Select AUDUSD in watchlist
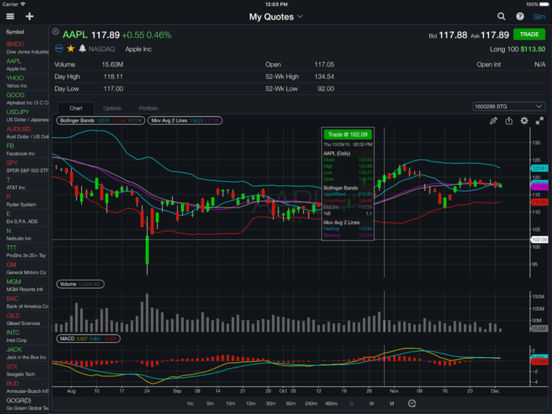The height and width of the screenshot is (414, 552). [x=25, y=132]
